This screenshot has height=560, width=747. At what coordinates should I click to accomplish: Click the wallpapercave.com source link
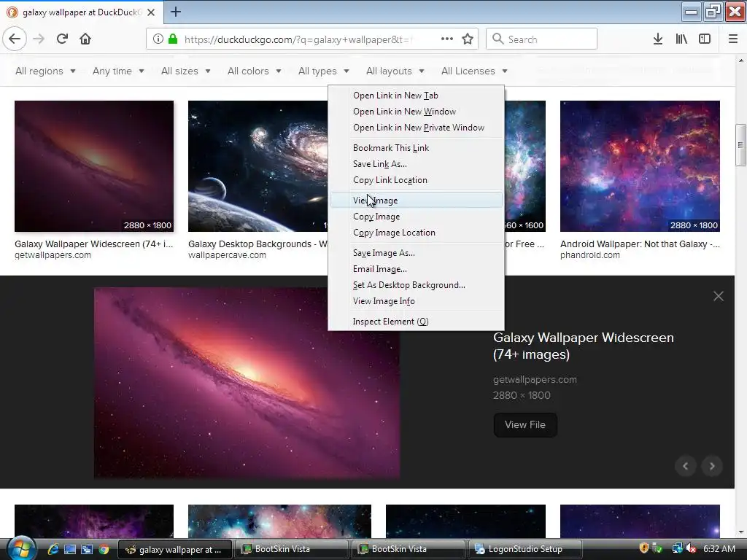(227, 255)
